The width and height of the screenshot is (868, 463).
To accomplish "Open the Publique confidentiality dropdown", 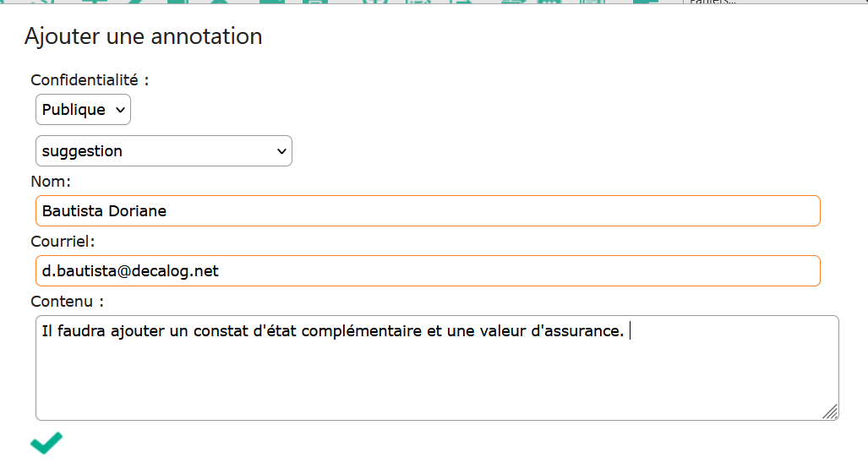I will pyautogui.click(x=83, y=110).
